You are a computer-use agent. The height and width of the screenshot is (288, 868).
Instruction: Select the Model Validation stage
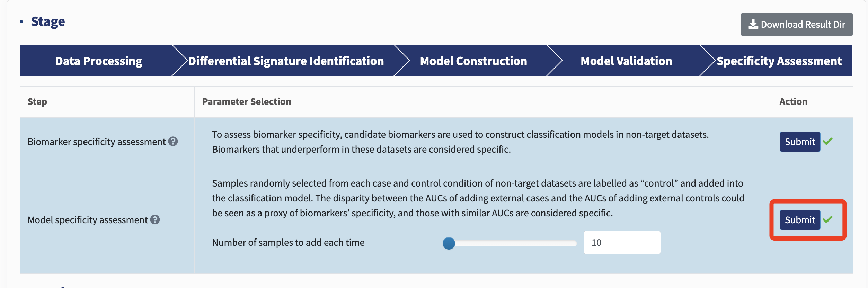click(626, 61)
